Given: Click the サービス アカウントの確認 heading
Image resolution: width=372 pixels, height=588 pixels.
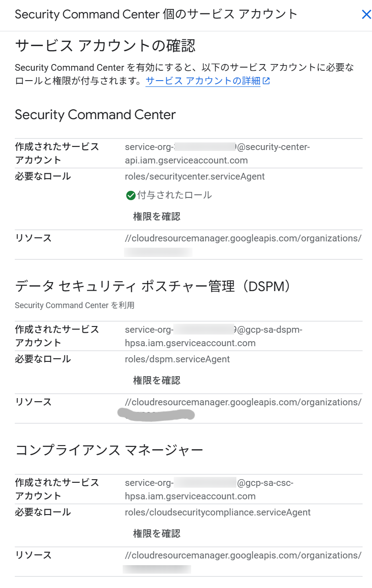Looking at the screenshot, I should point(105,46).
